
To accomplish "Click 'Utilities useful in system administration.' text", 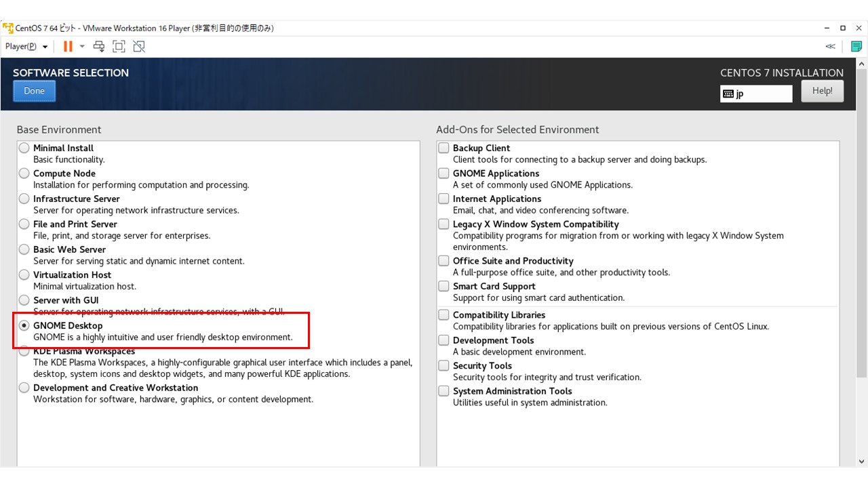I will (530, 403).
